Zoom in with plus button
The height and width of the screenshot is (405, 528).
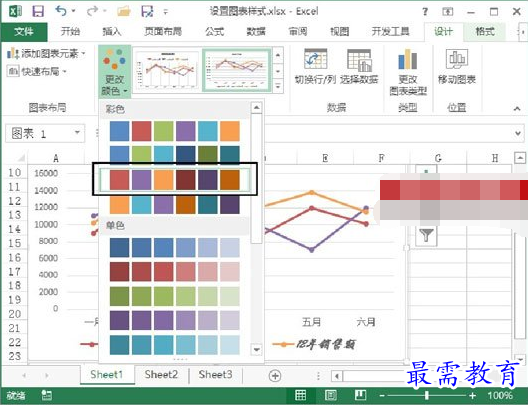click(473, 396)
